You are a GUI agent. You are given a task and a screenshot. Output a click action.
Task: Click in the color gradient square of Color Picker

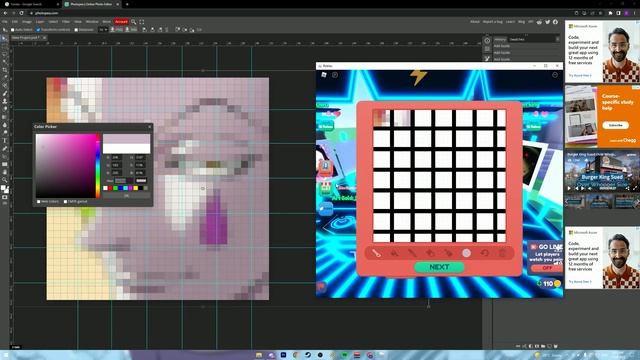tap(66, 166)
